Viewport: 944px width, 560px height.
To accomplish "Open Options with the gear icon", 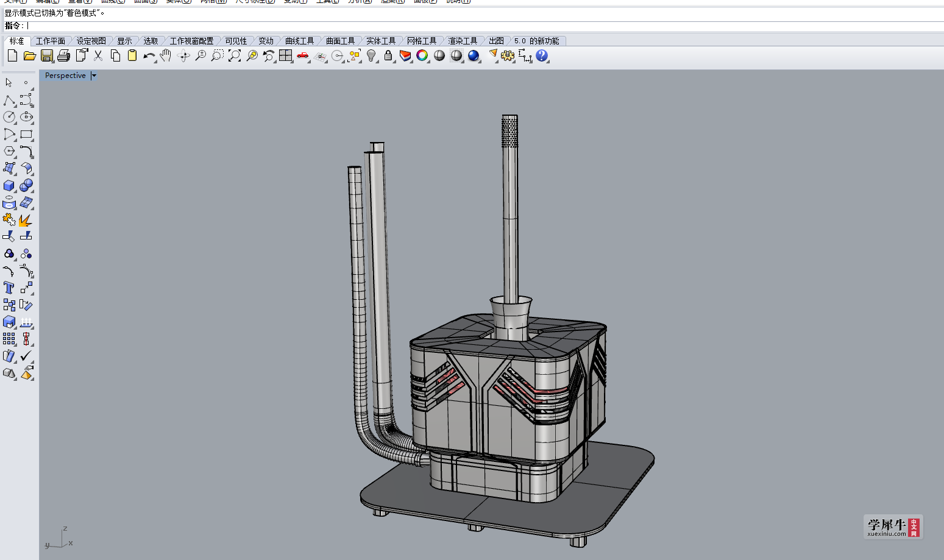I will (x=508, y=56).
